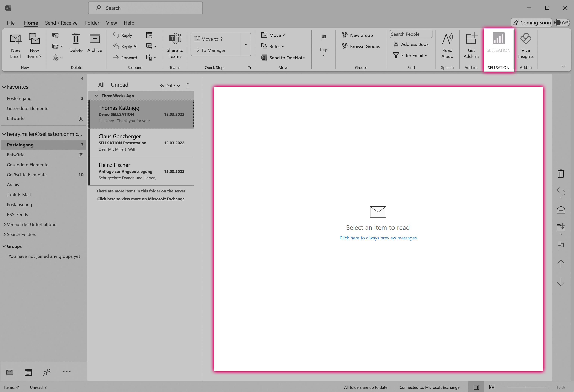Open the View tab
The height and width of the screenshot is (392, 574).
[x=111, y=23]
